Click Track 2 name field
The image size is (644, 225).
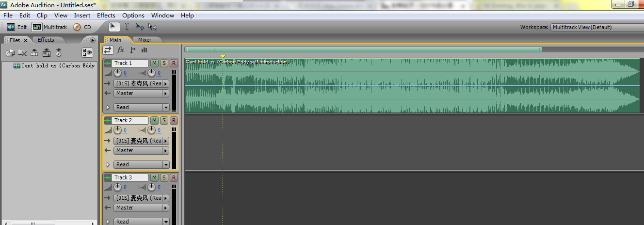[x=130, y=120]
